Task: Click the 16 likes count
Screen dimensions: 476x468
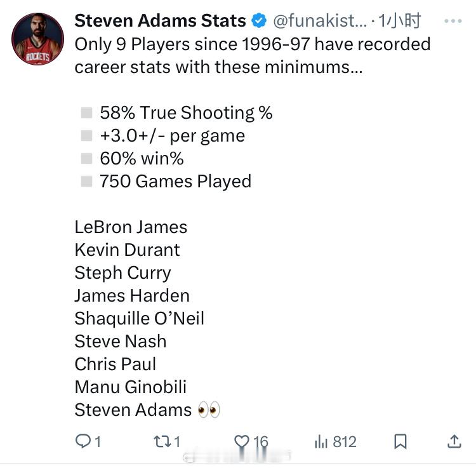Action: 261,441
